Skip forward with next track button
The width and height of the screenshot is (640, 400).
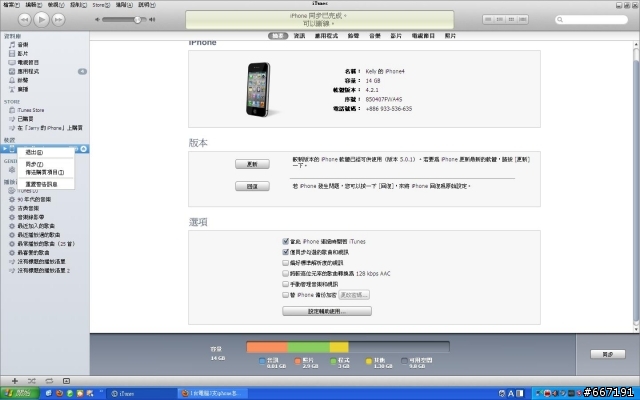[x=58, y=19]
